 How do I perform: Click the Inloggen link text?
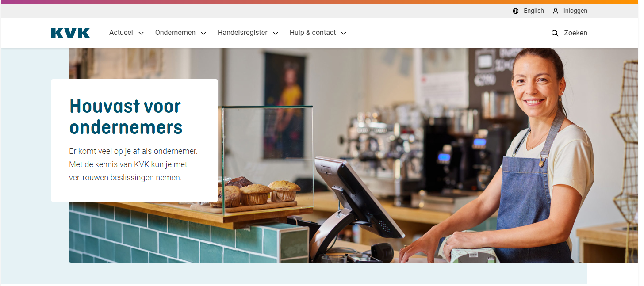(x=575, y=11)
